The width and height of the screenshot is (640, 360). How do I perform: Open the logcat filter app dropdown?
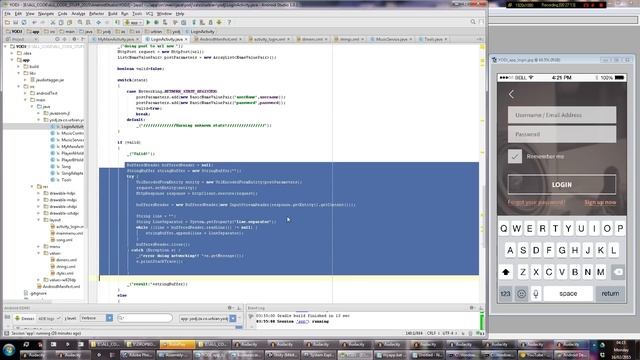[207, 318]
